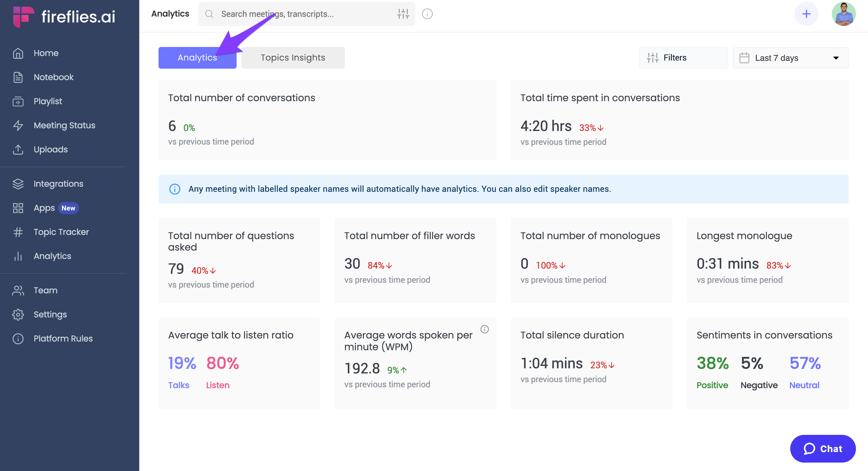This screenshot has width=868, height=471.
Task: Switch to the Analytics tab
Action: [x=197, y=58]
